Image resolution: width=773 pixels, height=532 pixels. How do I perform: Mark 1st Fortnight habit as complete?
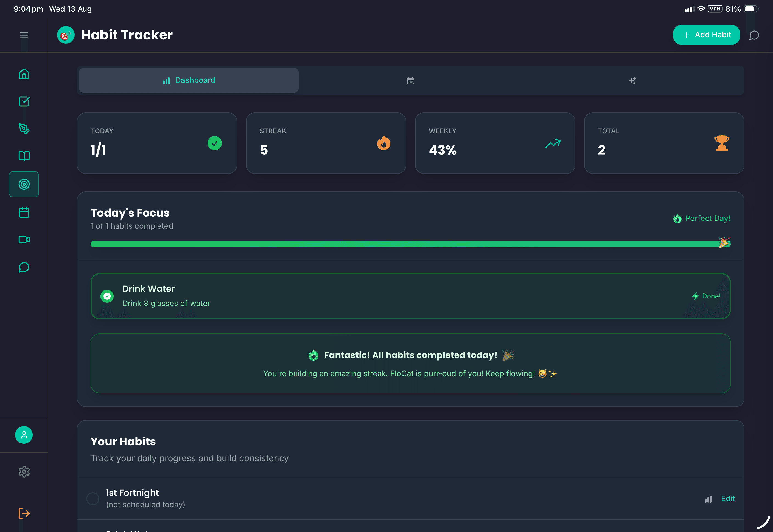[x=93, y=499]
